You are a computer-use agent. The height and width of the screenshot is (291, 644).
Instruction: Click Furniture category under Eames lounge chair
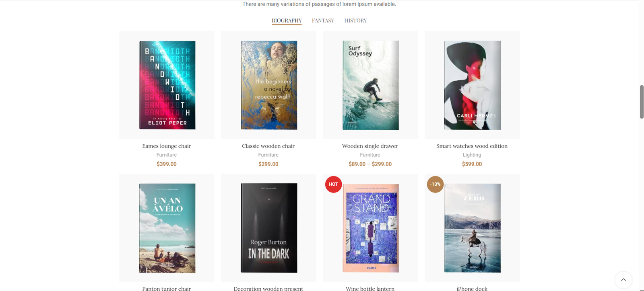(x=167, y=155)
